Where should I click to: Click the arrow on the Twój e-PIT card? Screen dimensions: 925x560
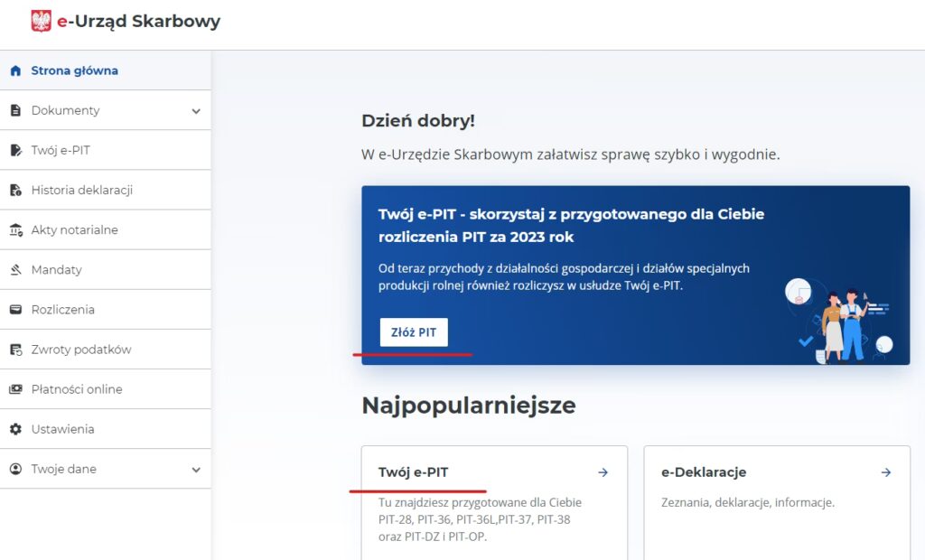click(603, 472)
